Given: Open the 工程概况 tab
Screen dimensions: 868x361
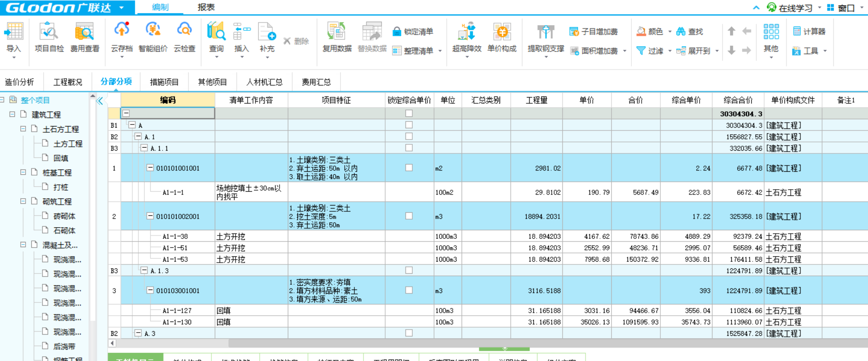Looking at the screenshot, I should [68, 82].
